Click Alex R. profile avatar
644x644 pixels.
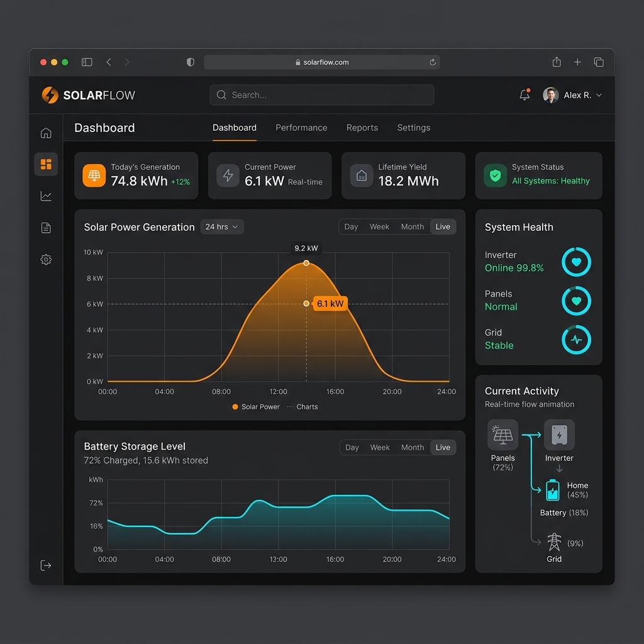click(551, 95)
